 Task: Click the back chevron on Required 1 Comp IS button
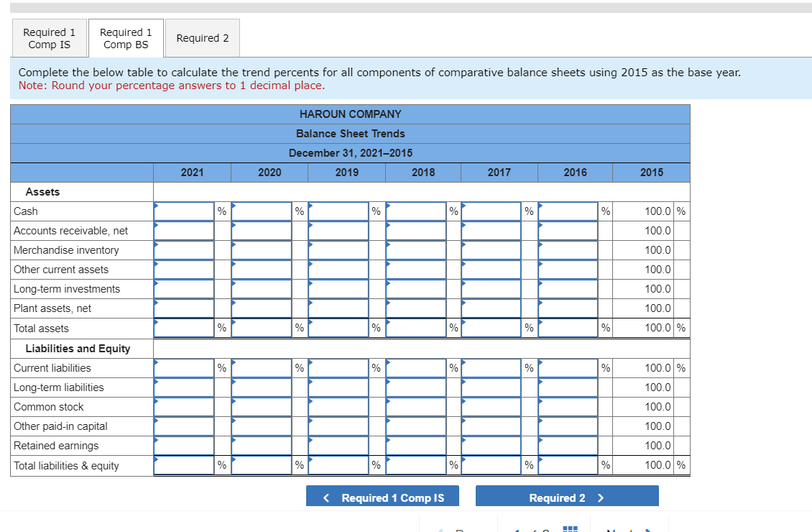tap(326, 497)
